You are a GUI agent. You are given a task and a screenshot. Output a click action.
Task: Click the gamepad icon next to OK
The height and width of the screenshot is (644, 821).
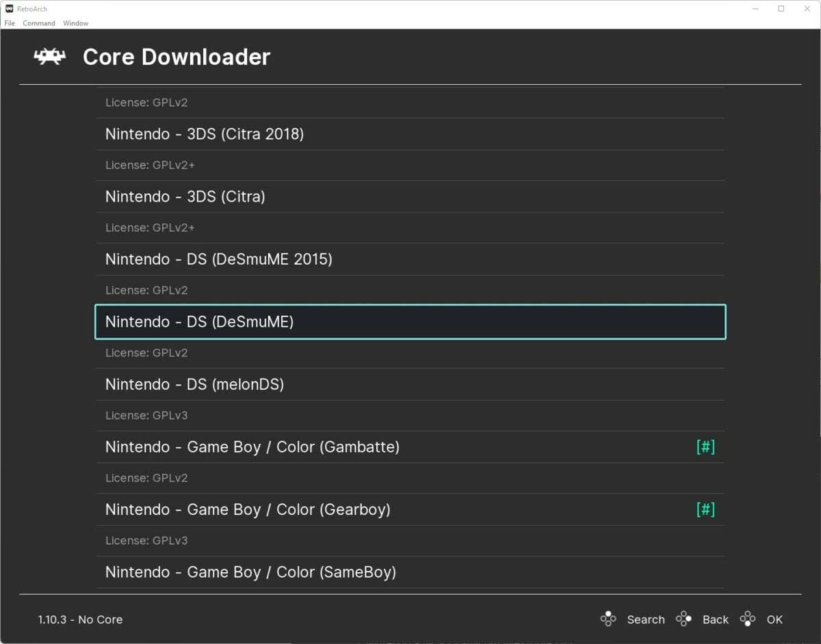point(748,619)
